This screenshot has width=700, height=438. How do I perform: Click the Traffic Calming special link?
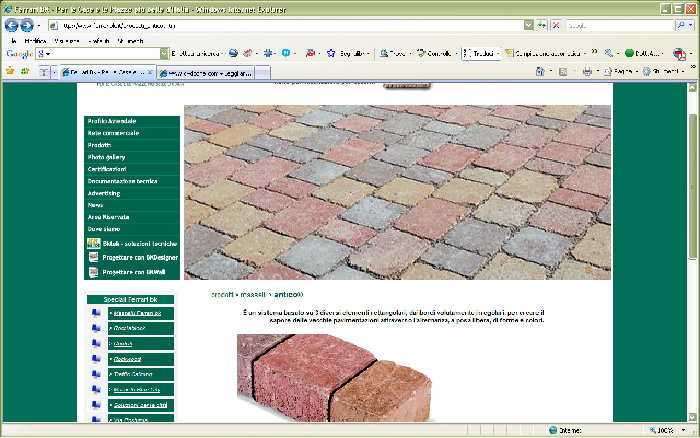pyautogui.click(x=133, y=374)
